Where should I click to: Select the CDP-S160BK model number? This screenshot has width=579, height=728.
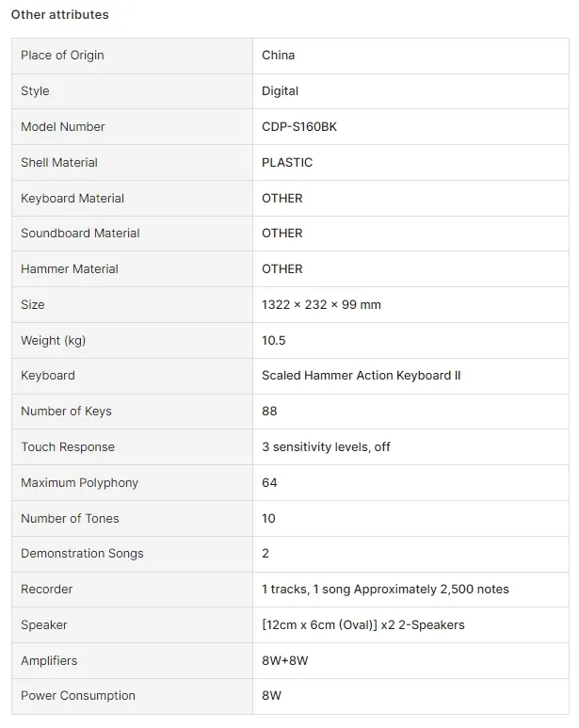pyautogui.click(x=299, y=127)
